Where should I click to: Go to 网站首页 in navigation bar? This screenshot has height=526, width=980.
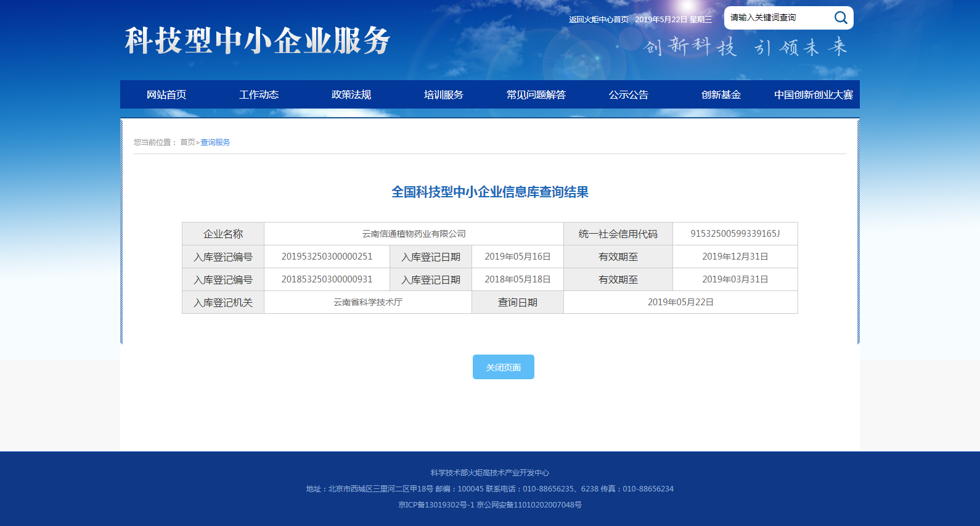[166, 95]
